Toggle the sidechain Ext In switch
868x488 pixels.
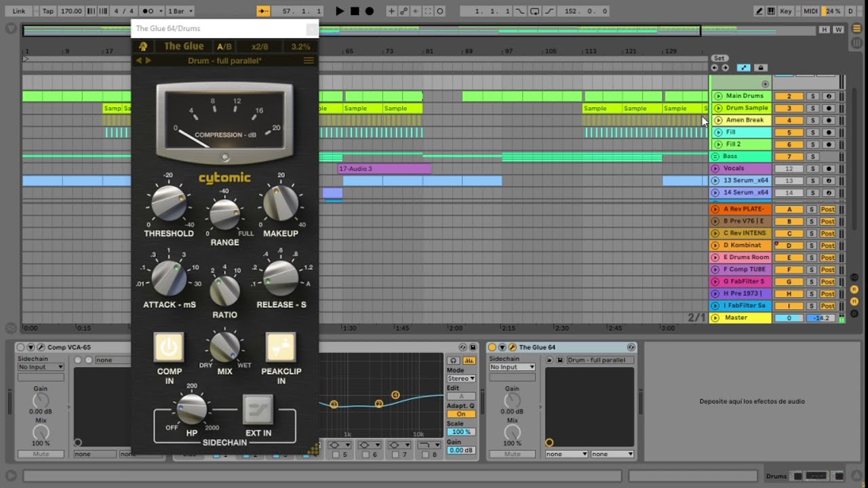258,410
